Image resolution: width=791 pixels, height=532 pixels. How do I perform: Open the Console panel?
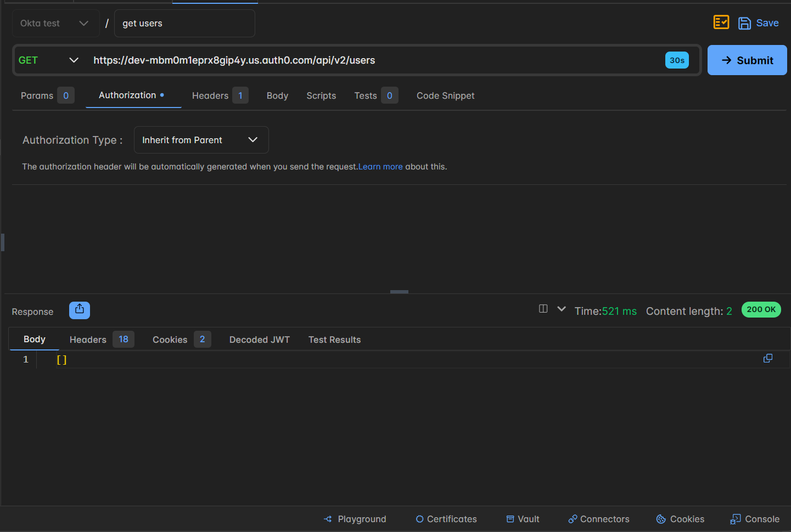pyautogui.click(x=754, y=519)
